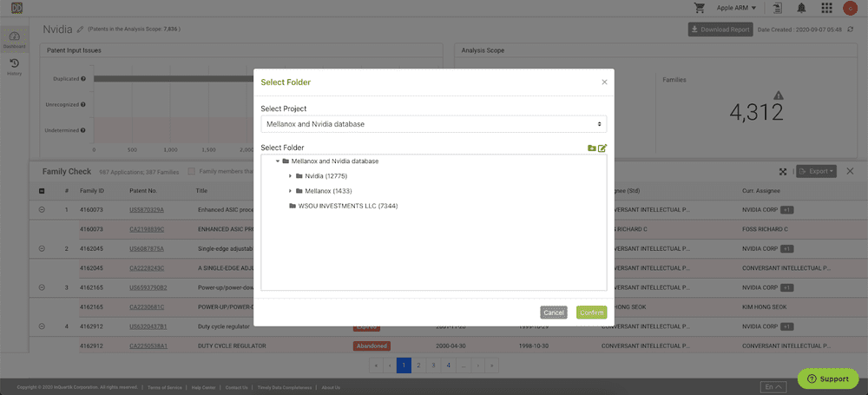Open Help Center footer link

tap(203, 387)
